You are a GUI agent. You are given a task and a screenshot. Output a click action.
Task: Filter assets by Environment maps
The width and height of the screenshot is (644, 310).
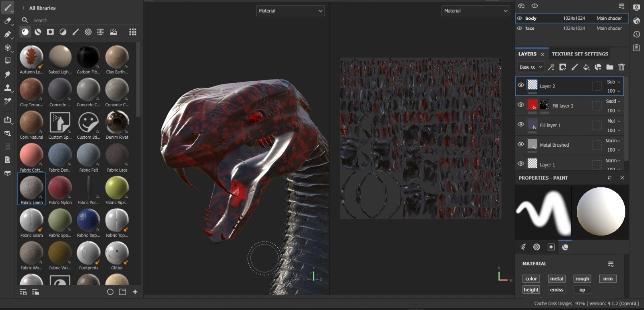[114, 32]
